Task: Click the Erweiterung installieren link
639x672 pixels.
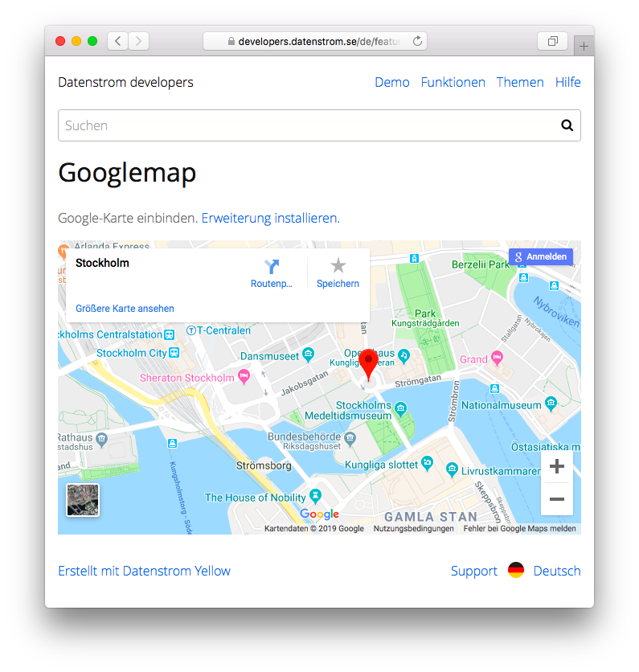Action: [x=270, y=218]
